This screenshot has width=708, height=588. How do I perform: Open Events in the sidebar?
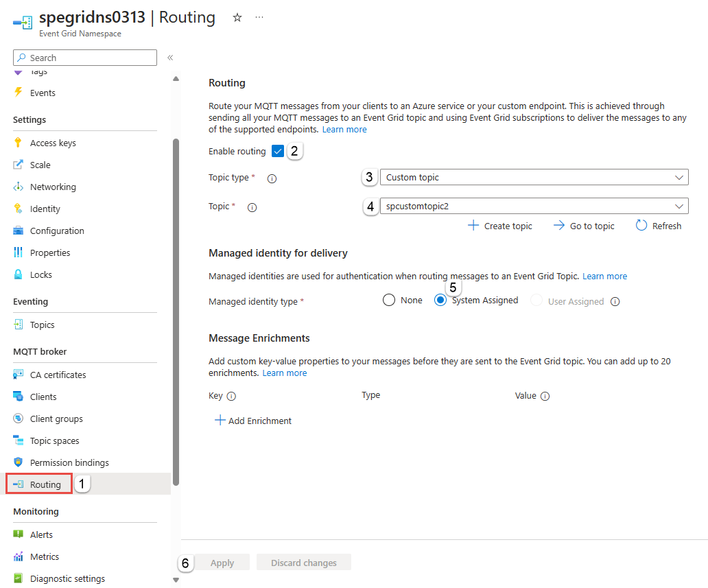coord(43,93)
